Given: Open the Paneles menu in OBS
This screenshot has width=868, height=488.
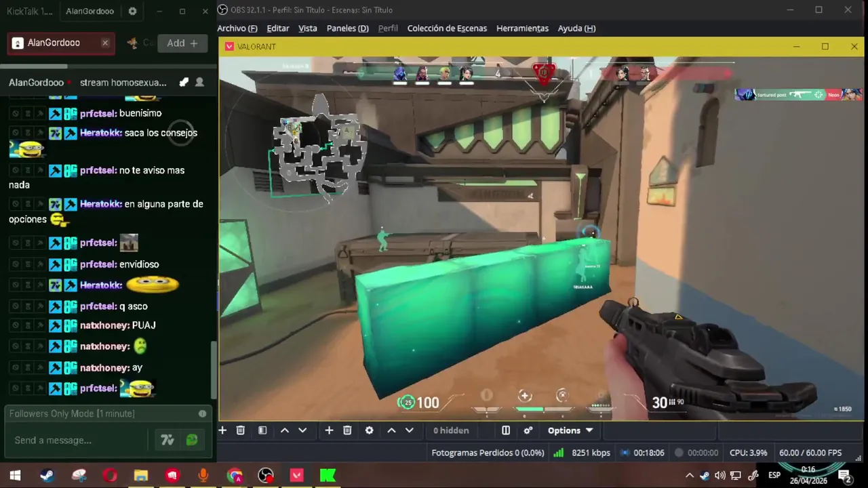Looking at the screenshot, I should click(348, 28).
